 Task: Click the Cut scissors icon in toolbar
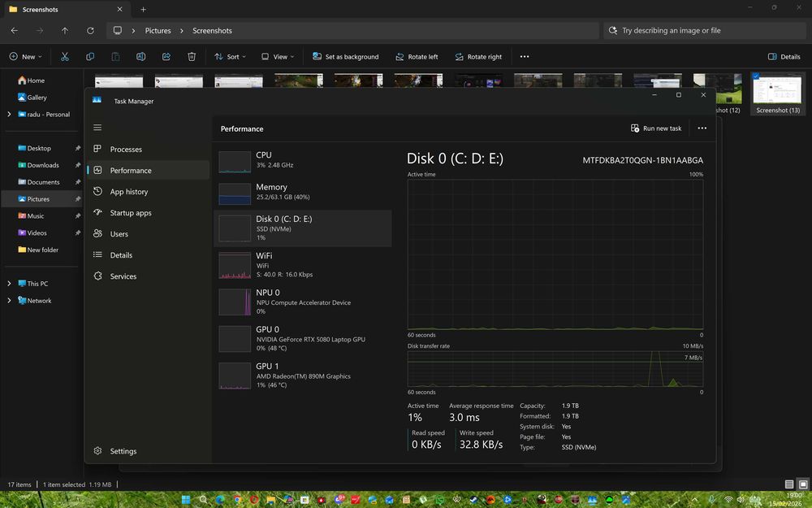65,57
